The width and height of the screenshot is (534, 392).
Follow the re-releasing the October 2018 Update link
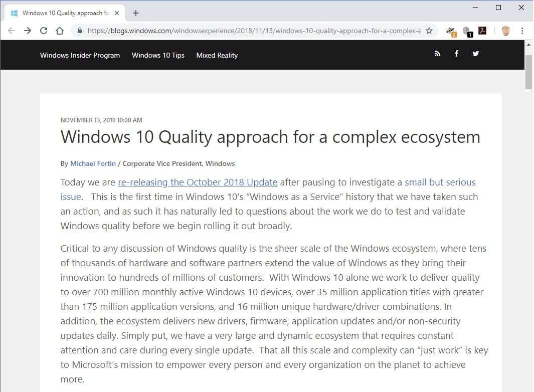click(198, 182)
